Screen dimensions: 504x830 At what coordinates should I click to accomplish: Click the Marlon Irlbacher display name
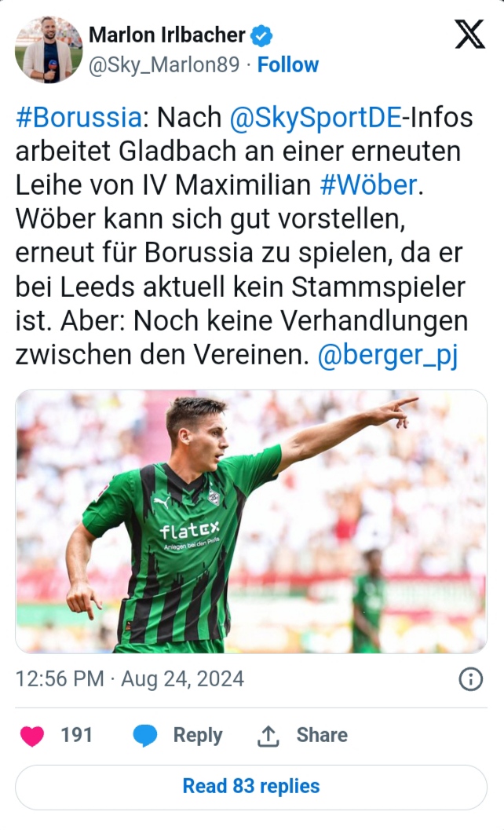click(166, 35)
